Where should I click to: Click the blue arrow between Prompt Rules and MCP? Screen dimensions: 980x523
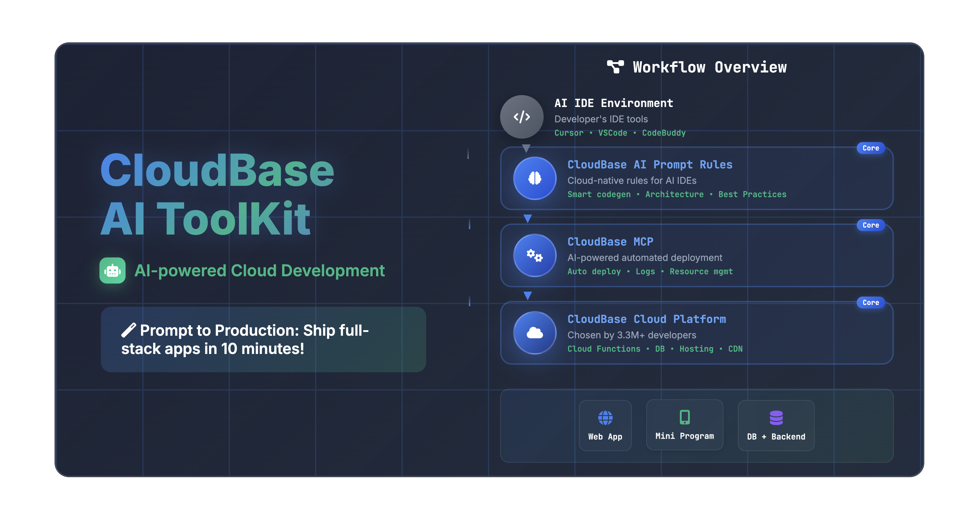(x=527, y=219)
